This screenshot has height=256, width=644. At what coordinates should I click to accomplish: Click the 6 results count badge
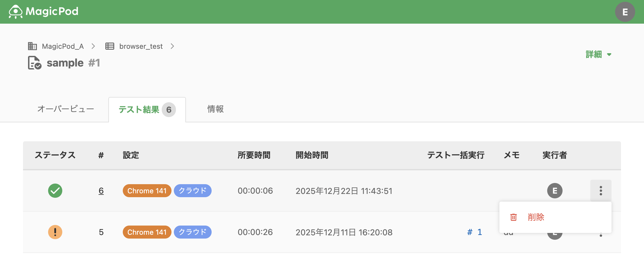(169, 110)
